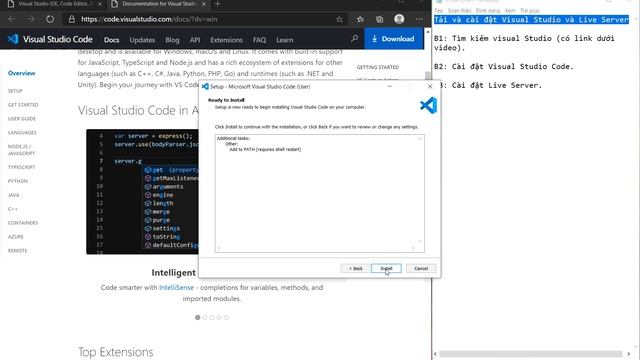Image resolution: width=640 pixels, height=360 pixels.
Task: Click the 'B2: Cài đặt Visual Studio Code.' line
Action: point(504,67)
